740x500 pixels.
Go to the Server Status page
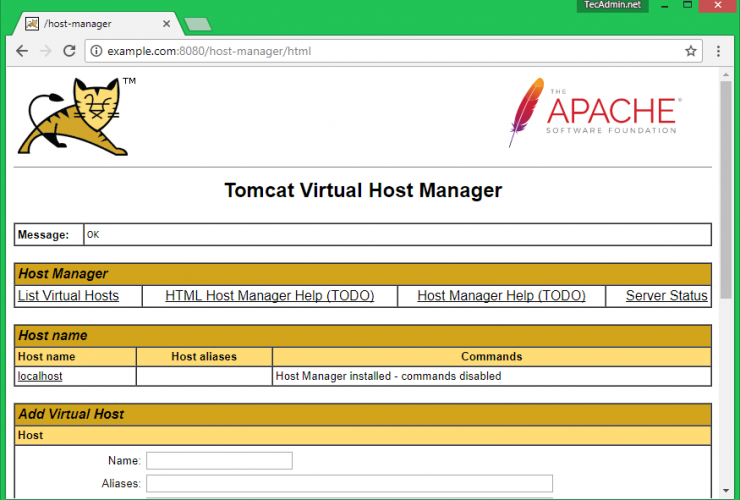(x=666, y=296)
